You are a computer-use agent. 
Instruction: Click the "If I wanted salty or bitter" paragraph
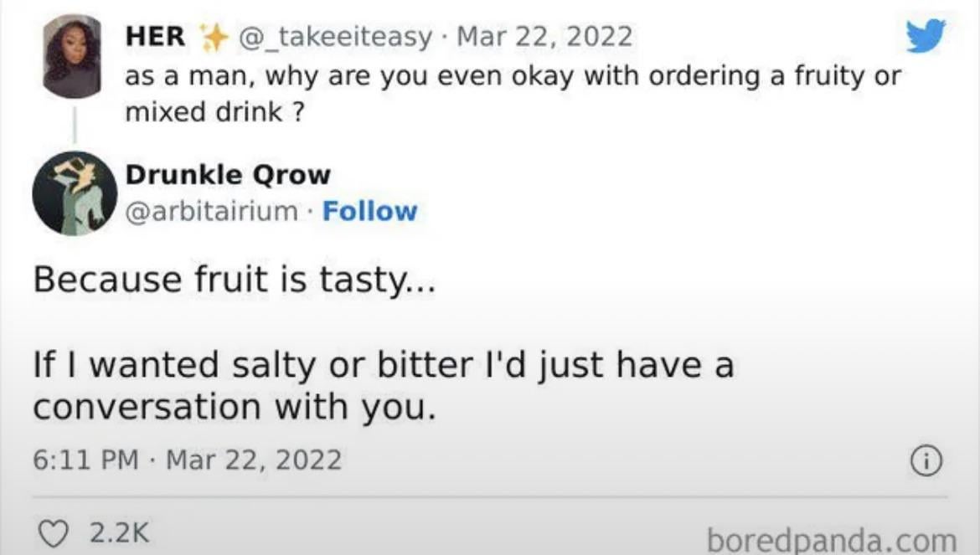coord(383,386)
